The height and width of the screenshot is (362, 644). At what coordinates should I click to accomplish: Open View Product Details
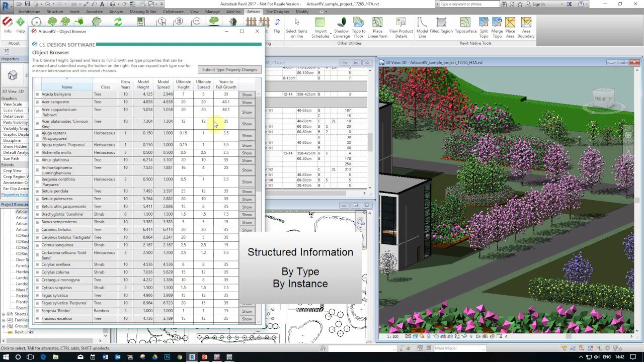click(401, 28)
